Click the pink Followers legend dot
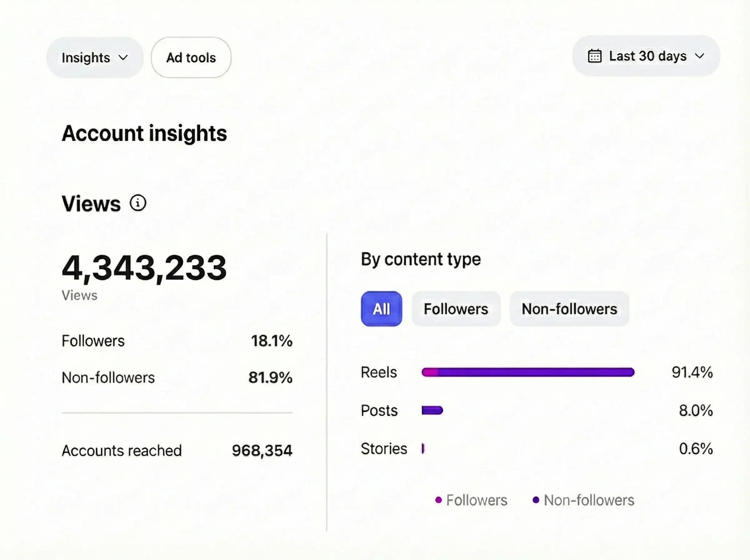The image size is (750, 560). (x=438, y=500)
